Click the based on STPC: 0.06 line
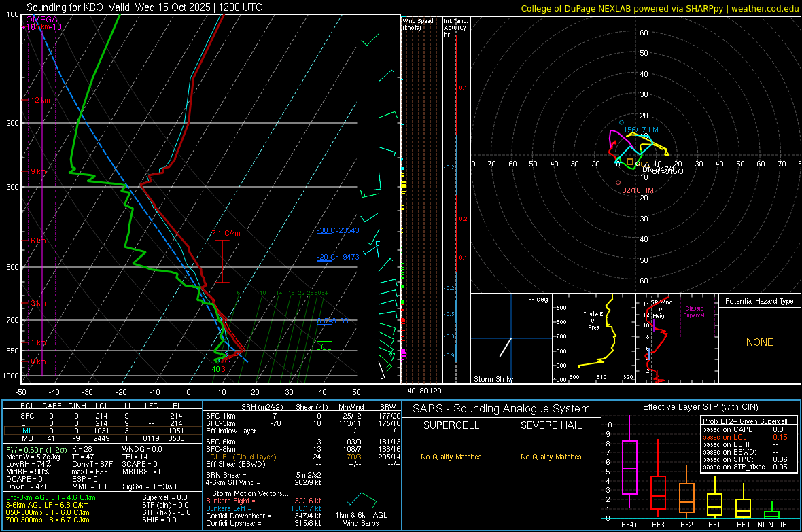The height and width of the screenshot is (532, 802). point(745,459)
